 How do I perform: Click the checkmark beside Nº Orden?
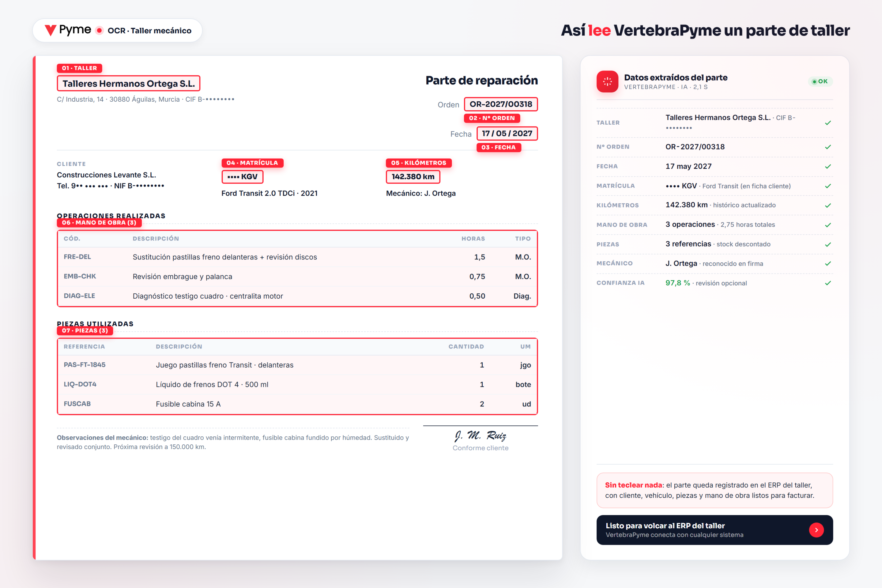(x=828, y=147)
